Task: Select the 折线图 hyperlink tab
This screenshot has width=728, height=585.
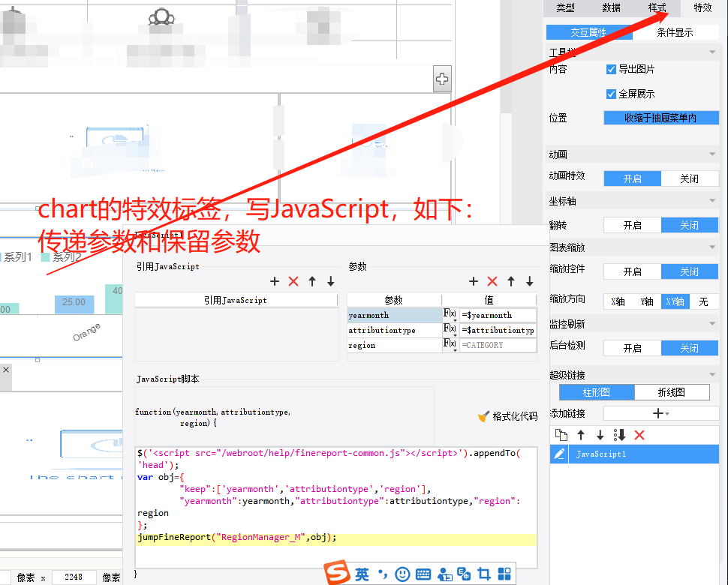Action: tap(672, 392)
